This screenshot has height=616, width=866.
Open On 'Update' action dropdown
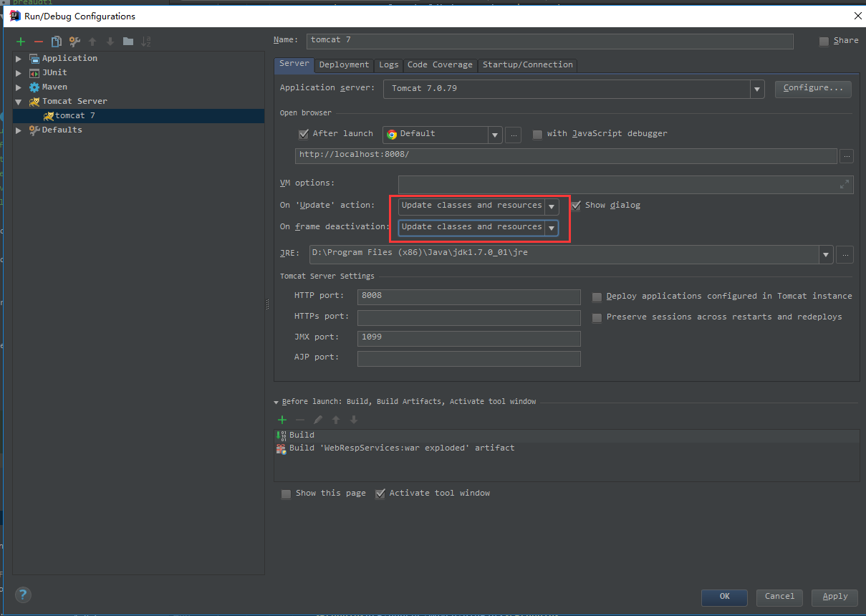(x=551, y=206)
